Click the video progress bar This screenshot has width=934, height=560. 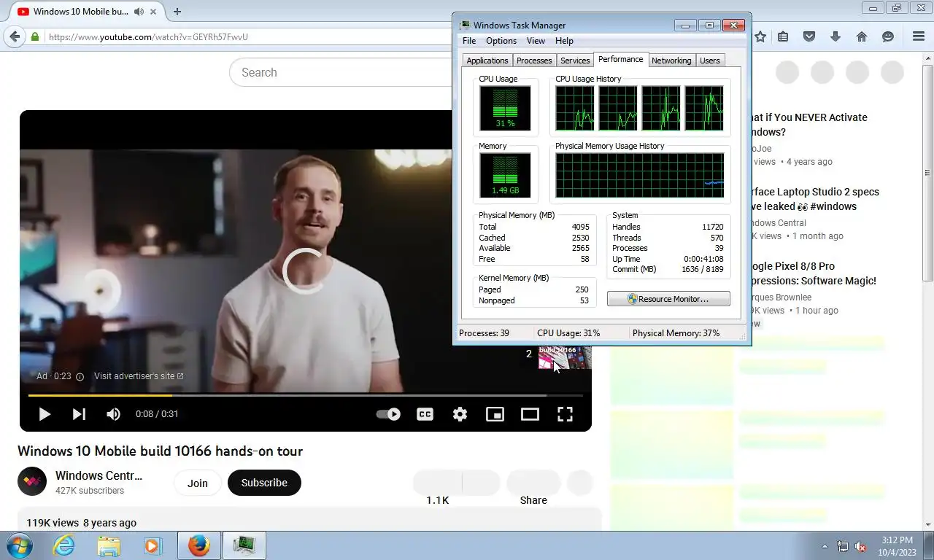coord(305,395)
